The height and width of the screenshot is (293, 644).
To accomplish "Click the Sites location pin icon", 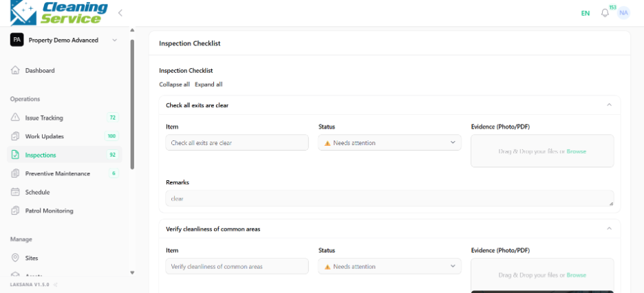I will coord(15,258).
